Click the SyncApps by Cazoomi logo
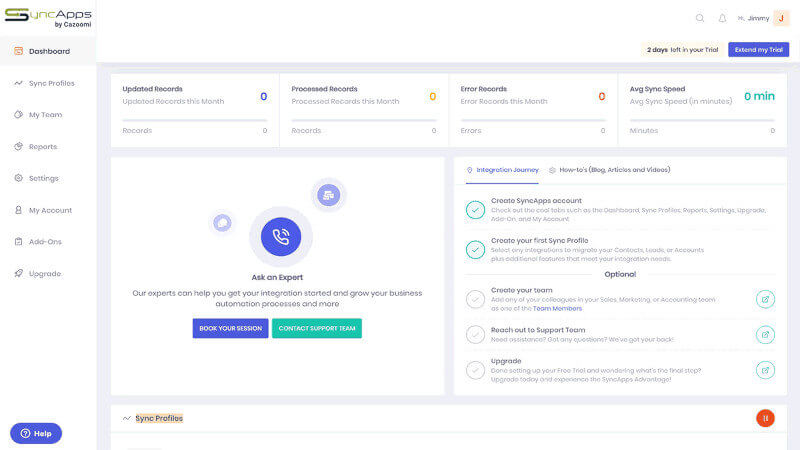The height and width of the screenshot is (450, 800). (48, 17)
